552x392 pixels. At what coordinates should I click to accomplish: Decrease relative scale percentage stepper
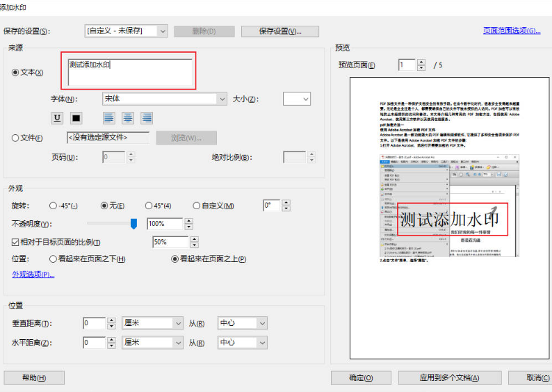195,245
